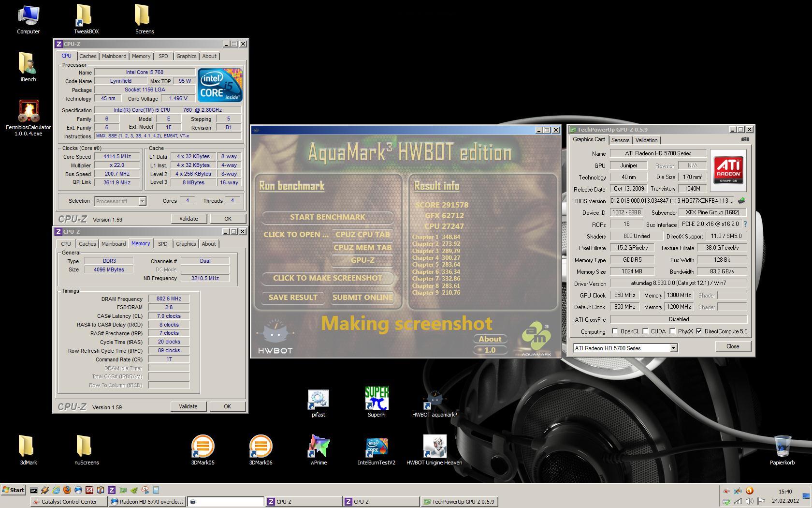Click the Bus Interface question mark in GPU-Z
Viewport: 812px width, 508px height.
tap(745, 224)
